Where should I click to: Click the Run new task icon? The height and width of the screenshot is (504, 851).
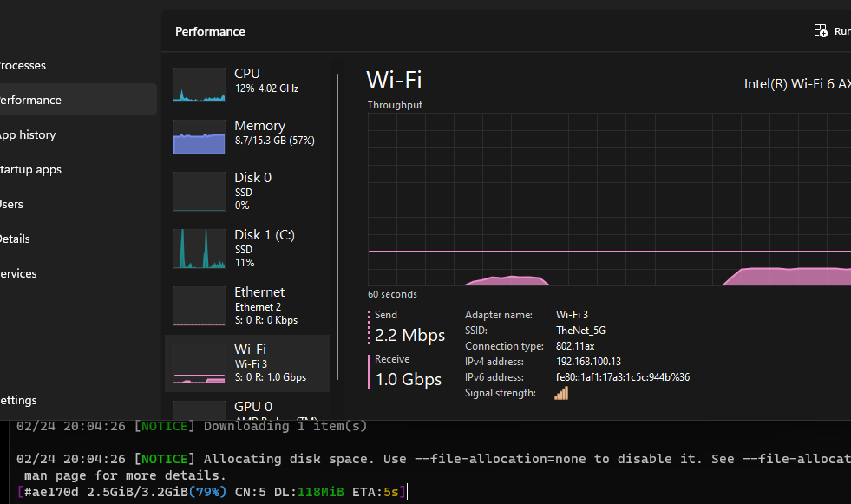tap(821, 31)
